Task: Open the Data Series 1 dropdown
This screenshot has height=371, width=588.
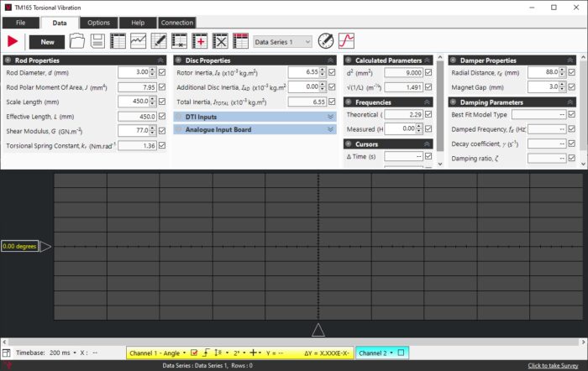Action: pos(282,42)
